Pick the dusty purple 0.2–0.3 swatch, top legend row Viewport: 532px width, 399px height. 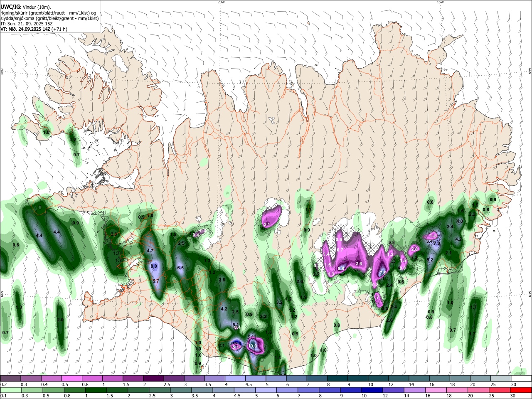click(x=10, y=379)
